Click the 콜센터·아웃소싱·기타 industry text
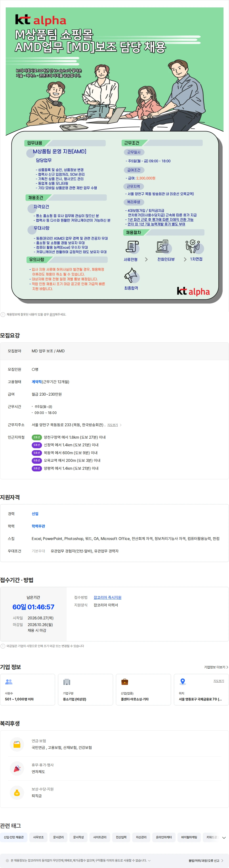 [135, 699]
